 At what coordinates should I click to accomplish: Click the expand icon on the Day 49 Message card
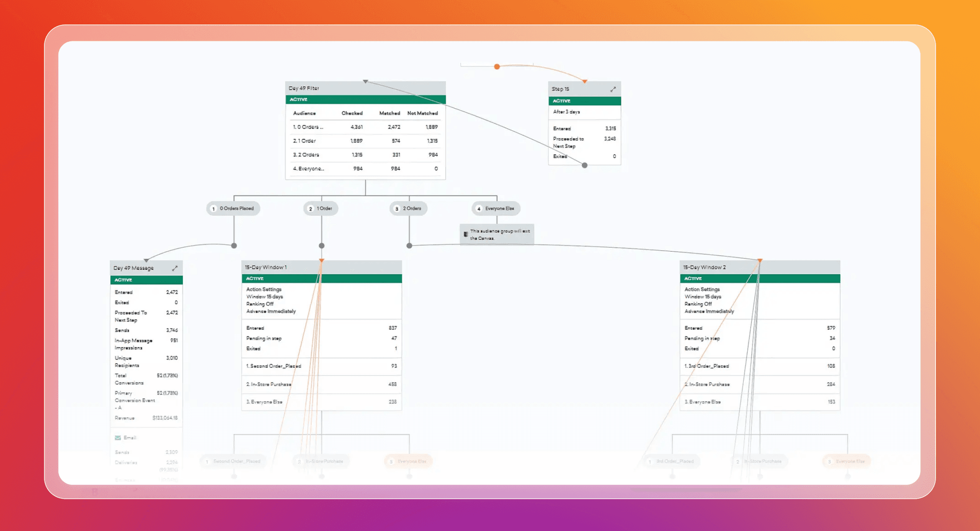coord(176,268)
